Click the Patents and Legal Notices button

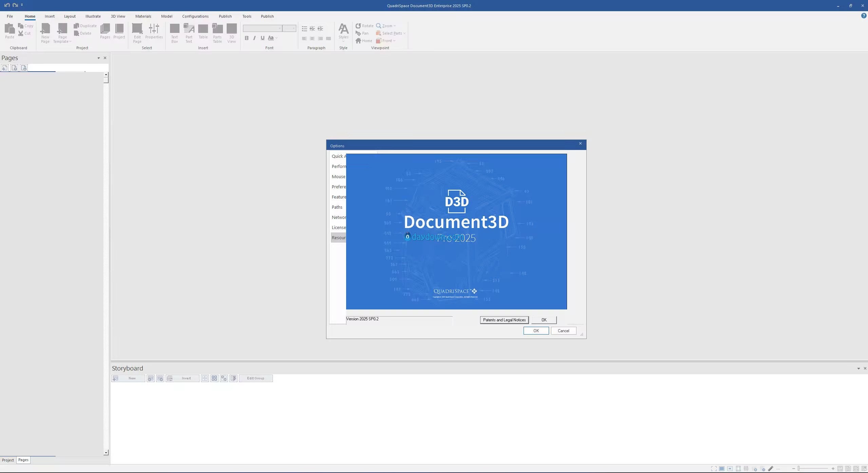[504, 320]
